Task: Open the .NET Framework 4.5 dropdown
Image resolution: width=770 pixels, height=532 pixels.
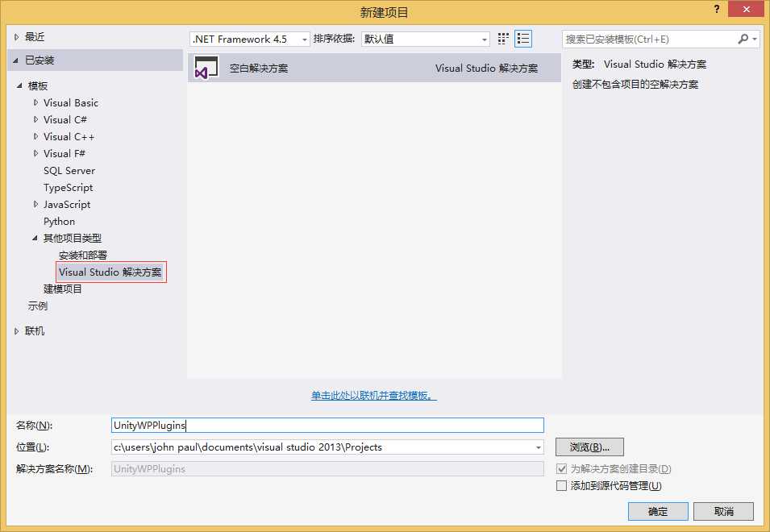Action: [x=249, y=39]
